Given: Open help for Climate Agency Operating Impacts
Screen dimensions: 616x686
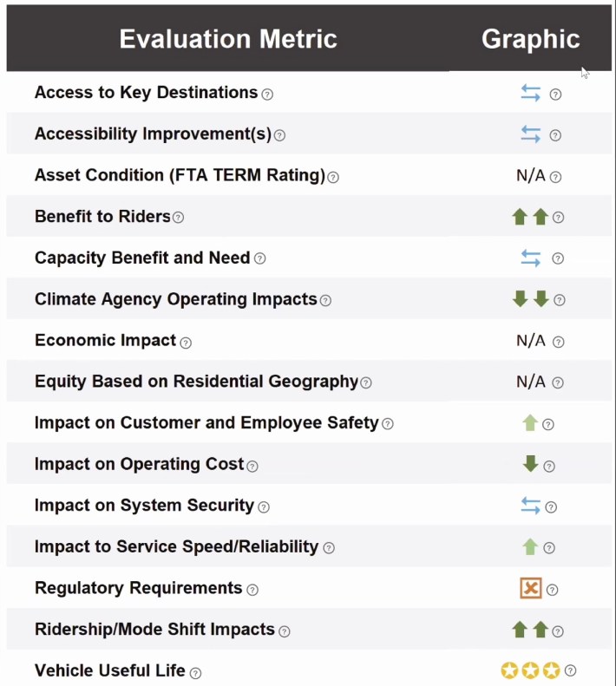Looking at the screenshot, I should pyautogui.click(x=325, y=301).
